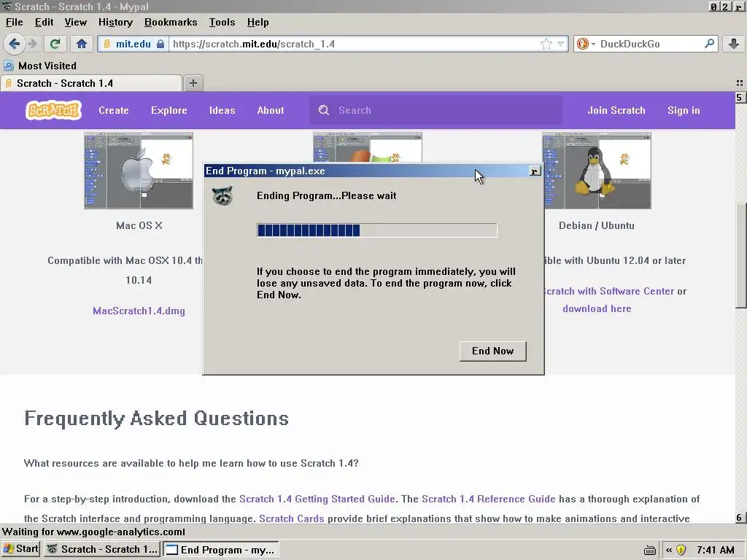Viewport: 747px width, 560px height.
Task: Click the magnifier icon in Scratch search
Action: [x=323, y=110]
